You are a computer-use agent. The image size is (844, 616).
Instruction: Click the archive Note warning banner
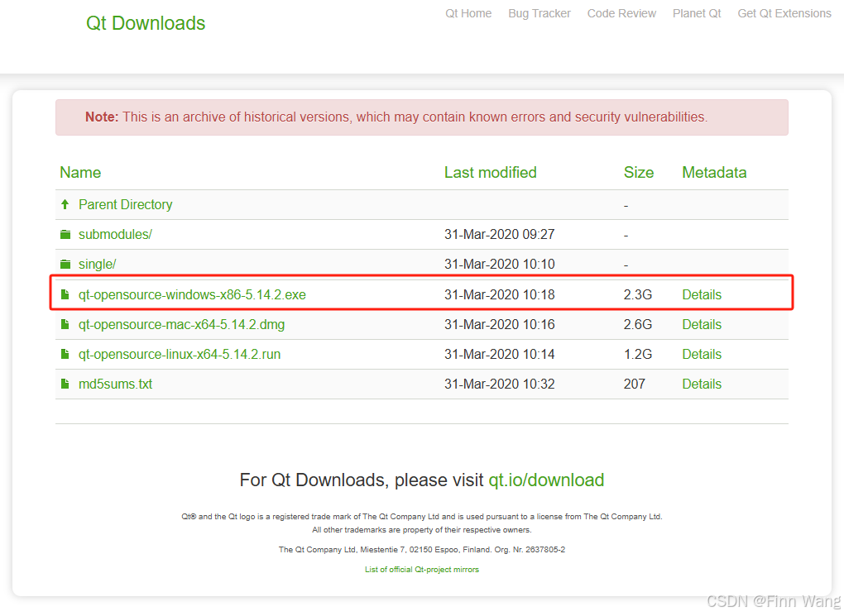pos(421,117)
